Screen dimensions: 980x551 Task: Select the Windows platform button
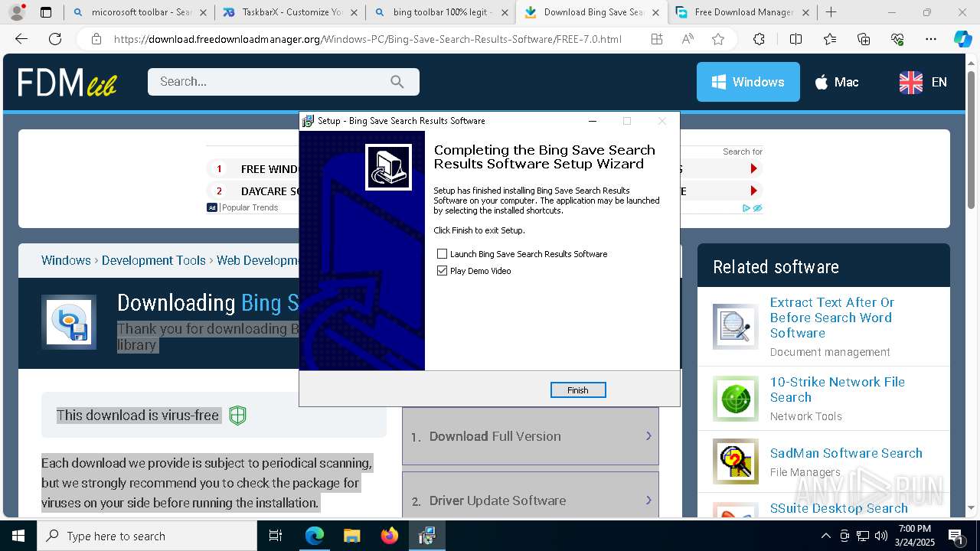748,82
